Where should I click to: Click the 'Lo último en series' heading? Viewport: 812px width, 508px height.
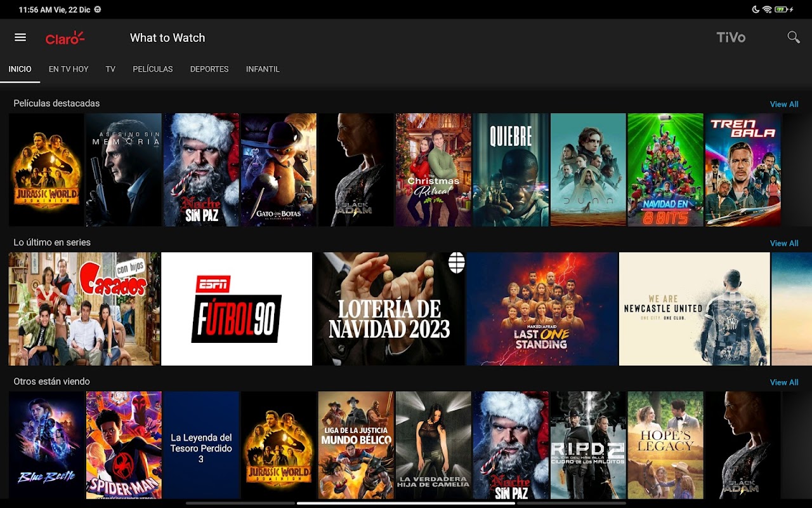coord(52,243)
